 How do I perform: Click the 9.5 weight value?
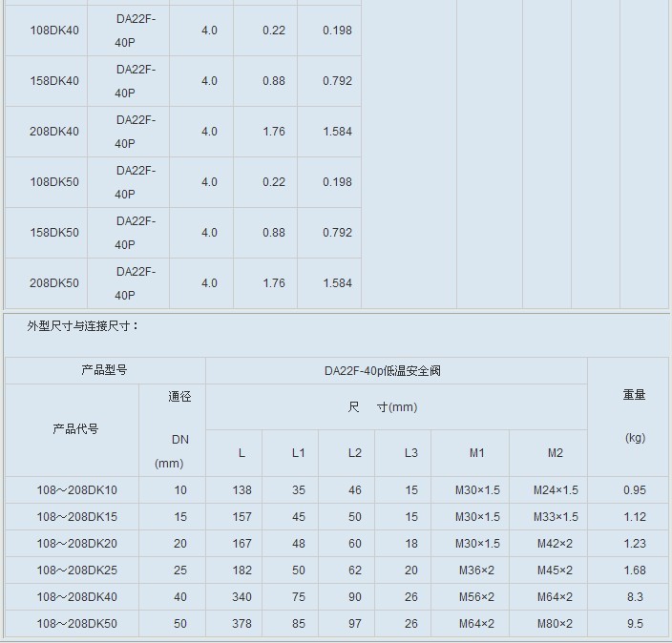point(635,624)
